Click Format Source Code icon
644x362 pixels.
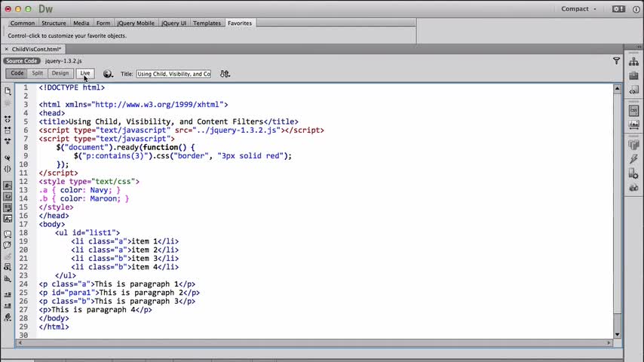coord(8,318)
